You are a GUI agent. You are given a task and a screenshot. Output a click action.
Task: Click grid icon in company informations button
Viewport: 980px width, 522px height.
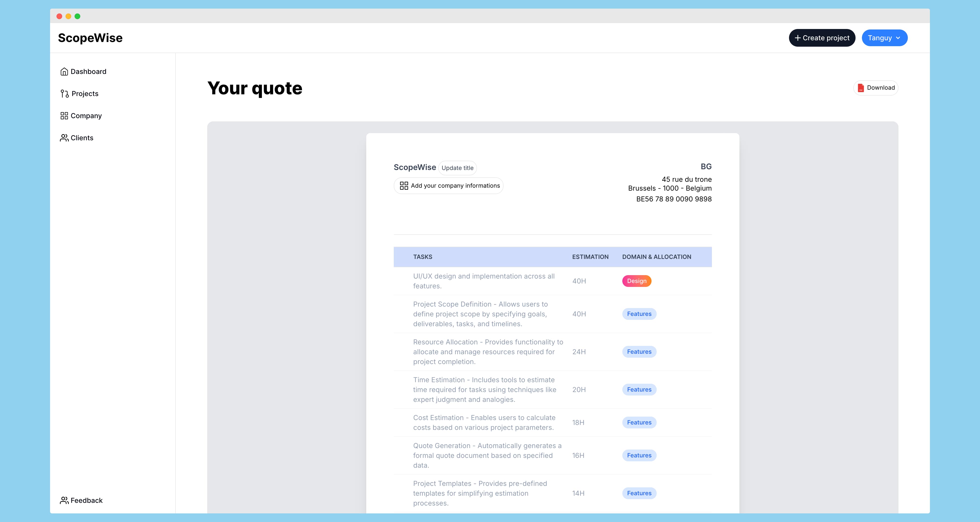(x=404, y=186)
